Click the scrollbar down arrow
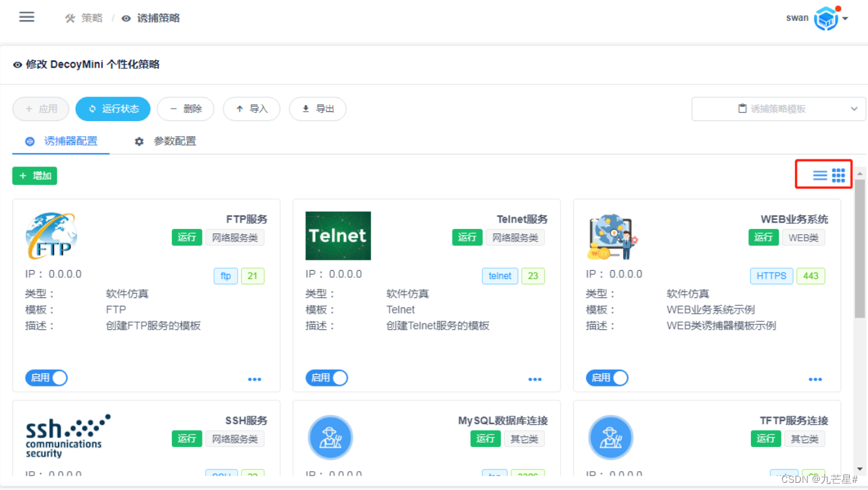 coord(860,469)
